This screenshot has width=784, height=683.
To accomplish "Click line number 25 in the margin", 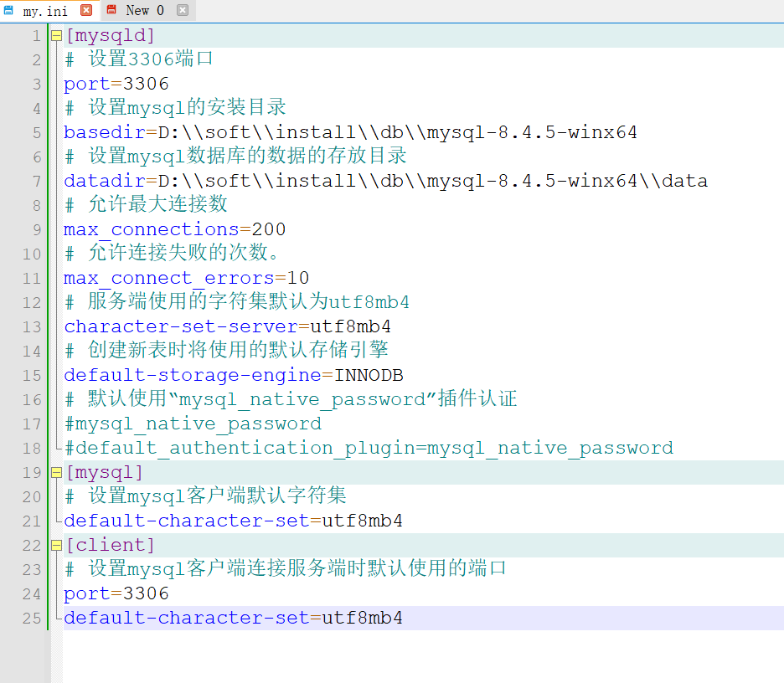I will 32,618.
